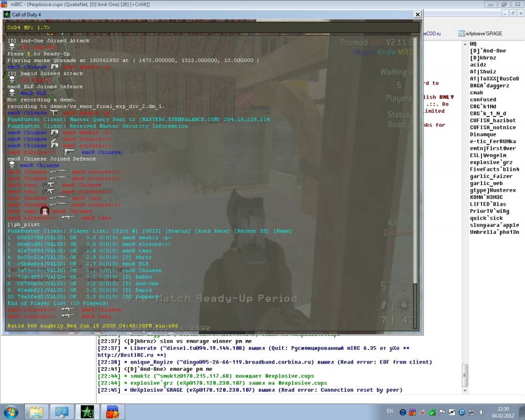
Task: Click the blue circular arrow tray icon
Action: [x=462, y=412]
